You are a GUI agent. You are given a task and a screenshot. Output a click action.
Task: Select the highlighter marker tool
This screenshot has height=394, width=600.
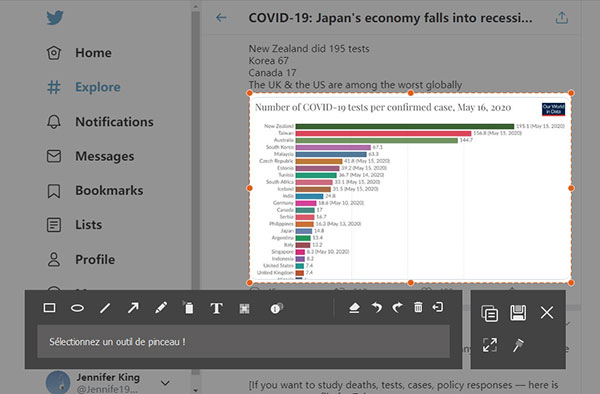click(x=188, y=308)
